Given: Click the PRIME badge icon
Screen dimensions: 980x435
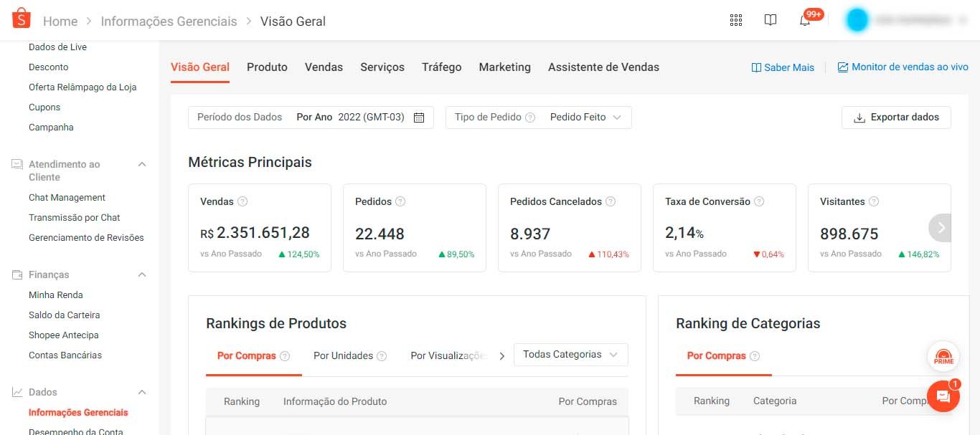Looking at the screenshot, I should coord(943,356).
